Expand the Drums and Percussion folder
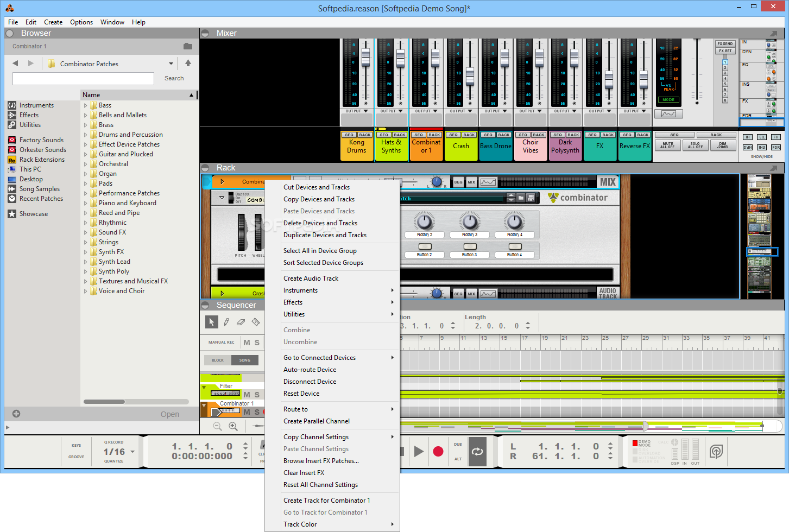 [86, 135]
